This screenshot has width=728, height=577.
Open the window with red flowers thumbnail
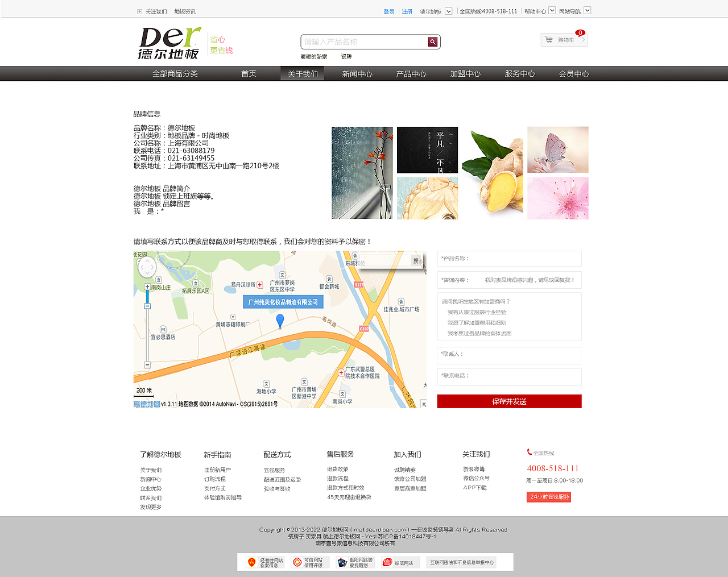point(362,173)
